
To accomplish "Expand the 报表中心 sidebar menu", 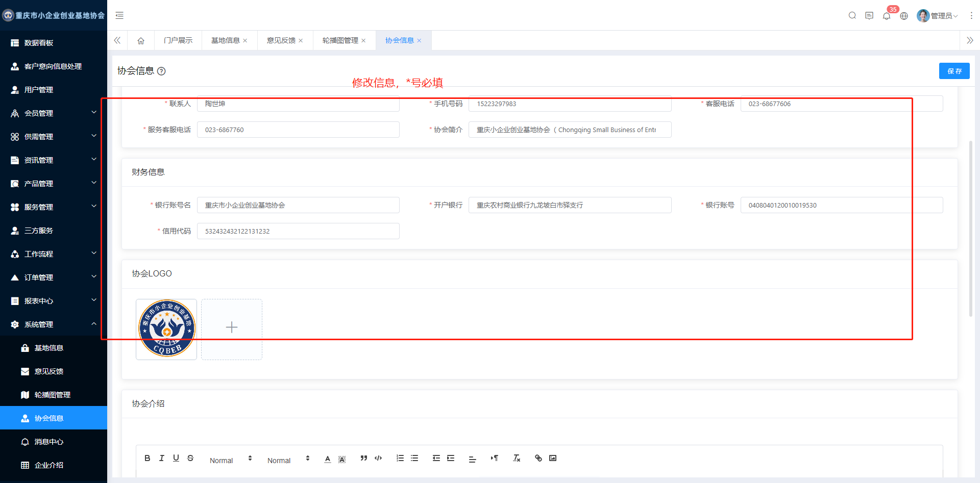I will click(x=54, y=301).
